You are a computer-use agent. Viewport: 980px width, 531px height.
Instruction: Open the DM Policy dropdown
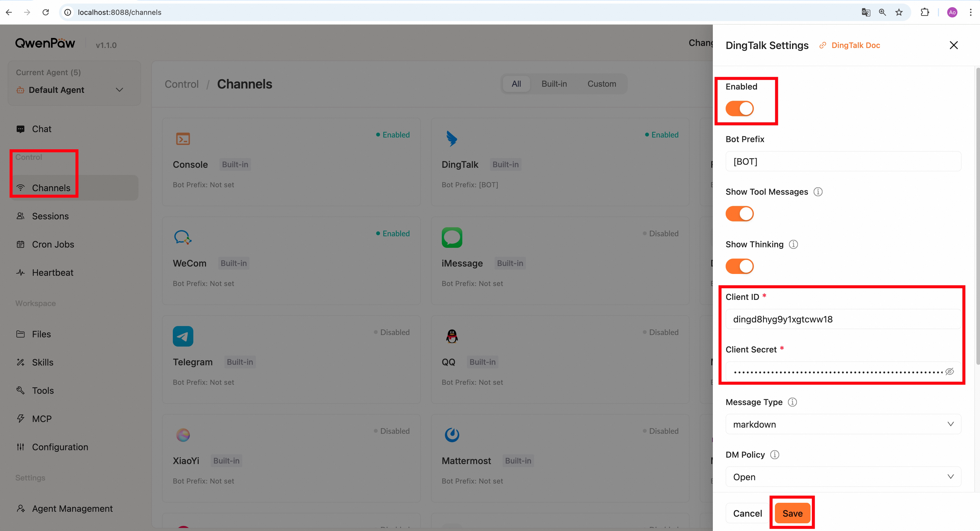pyautogui.click(x=843, y=477)
